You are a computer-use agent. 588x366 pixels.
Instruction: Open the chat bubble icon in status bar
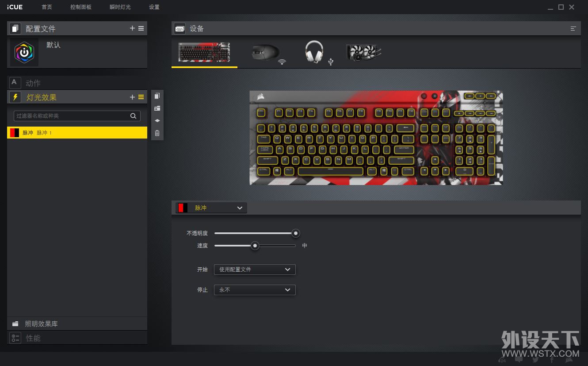click(519, 359)
